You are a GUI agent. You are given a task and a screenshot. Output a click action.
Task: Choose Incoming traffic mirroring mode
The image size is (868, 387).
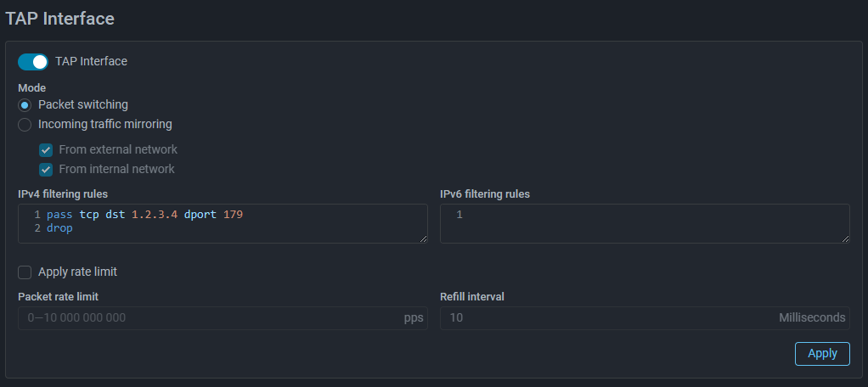pyautogui.click(x=25, y=125)
